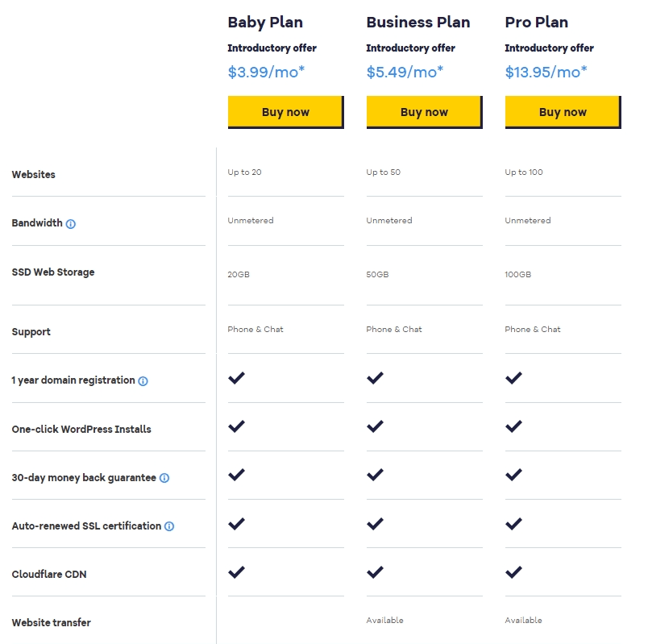This screenshot has height=644, width=648.
Task: Click the SSD Web Storage row label
Action: [54, 272]
